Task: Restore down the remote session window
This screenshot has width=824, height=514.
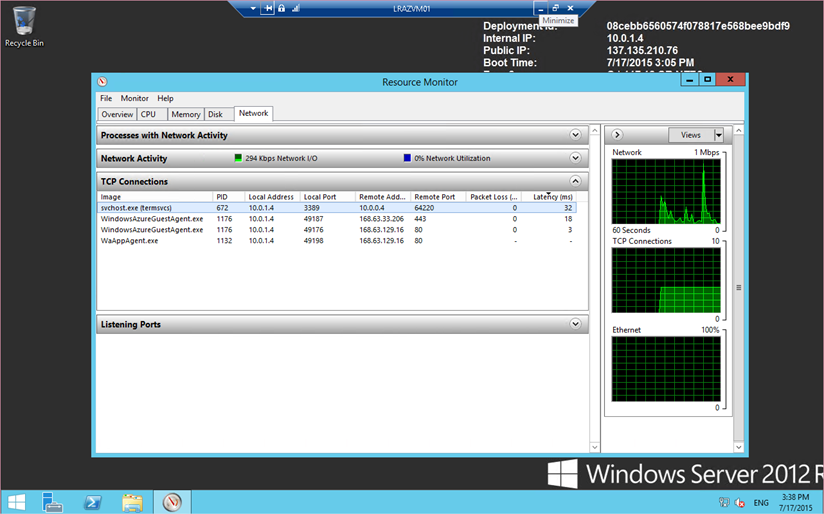Action: [555, 8]
